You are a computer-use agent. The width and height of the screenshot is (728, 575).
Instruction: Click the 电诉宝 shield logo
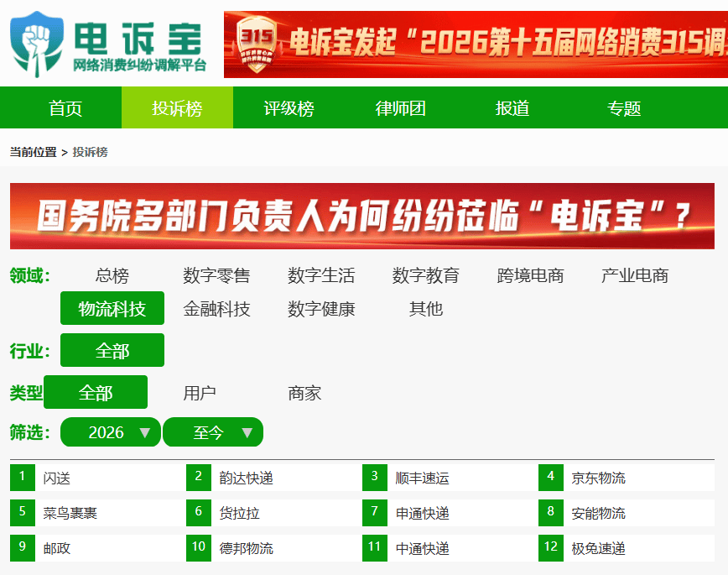click(37, 44)
